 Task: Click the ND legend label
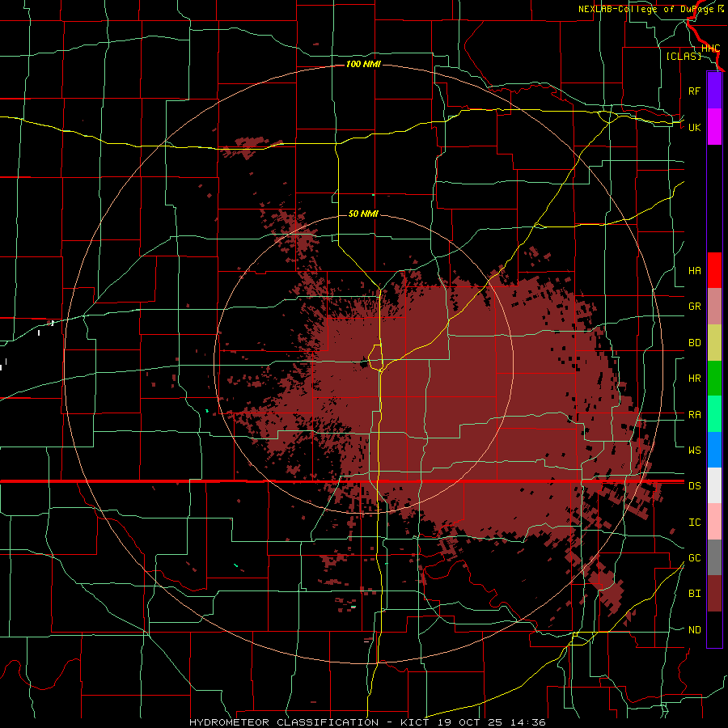pos(694,630)
